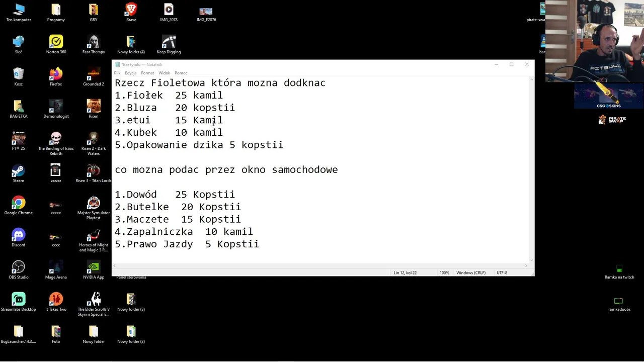Viewport: 644px width, 362px height.
Task: Open the BAGIETKA folder icon
Action: coord(19,109)
